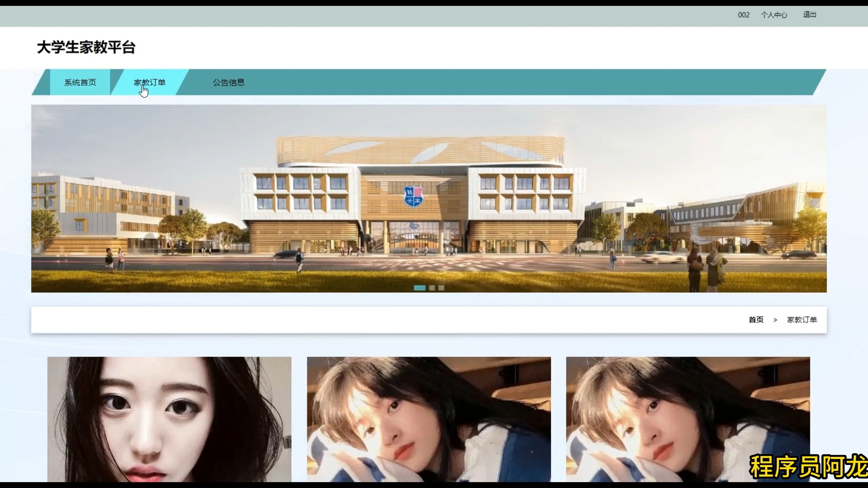
Task: Click 首页 in the breadcrumb
Action: [x=756, y=320]
